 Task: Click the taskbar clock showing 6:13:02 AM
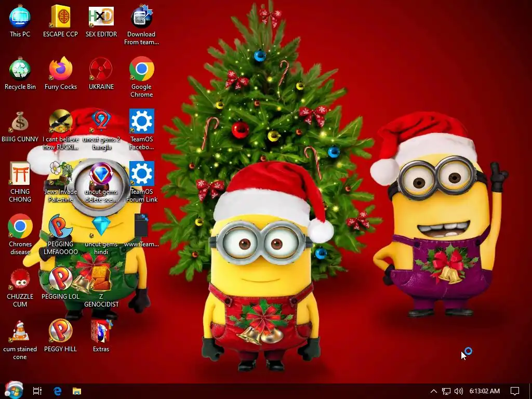pos(485,391)
